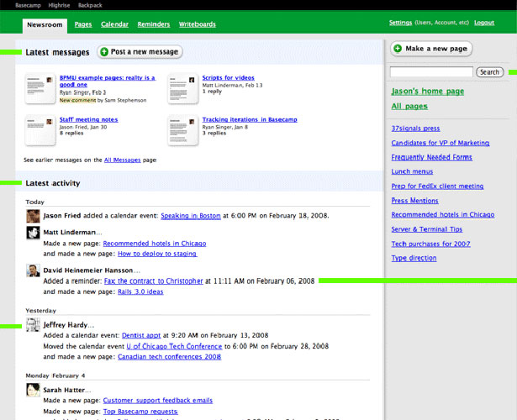Click the Staff meeting notes page icon
Image resolution: width=517 pixels, height=420 pixels.
click(40, 130)
